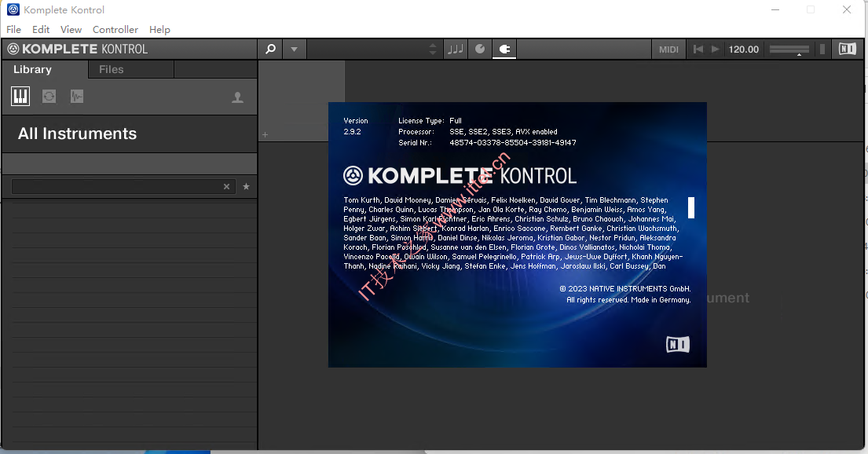Click the CPU level meter in the header
The width and height of the screenshot is (868, 454).
[x=822, y=49]
